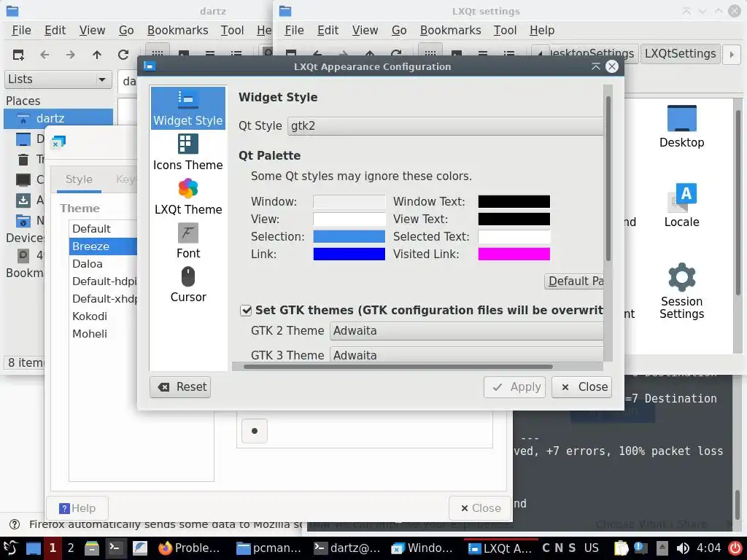
Task: Go back in the dartz file manager
Action: 44,55
